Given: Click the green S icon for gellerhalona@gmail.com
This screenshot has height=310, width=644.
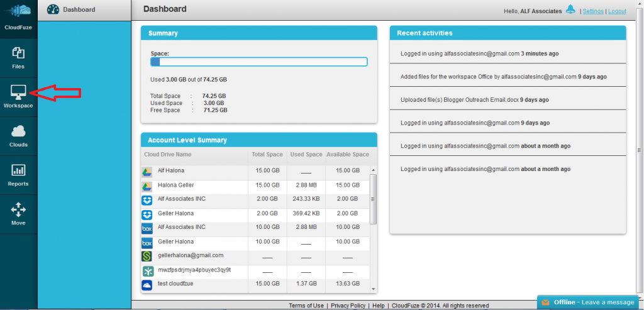Looking at the screenshot, I should [147, 257].
